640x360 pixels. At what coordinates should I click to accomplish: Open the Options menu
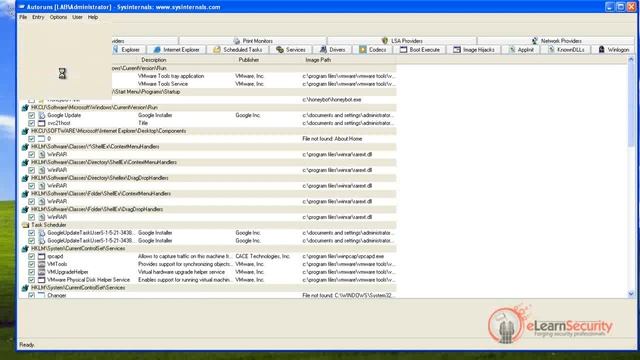58,17
